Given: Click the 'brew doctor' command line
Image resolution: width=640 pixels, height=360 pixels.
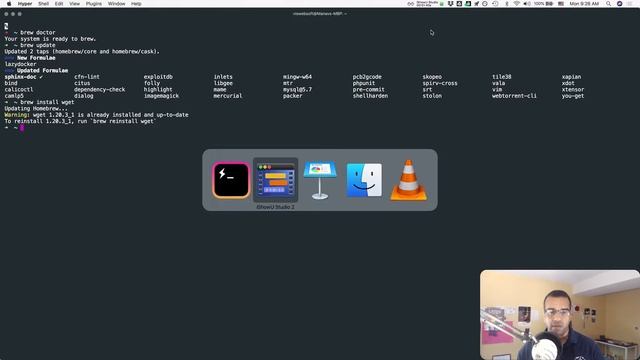Looking at the screenshot, I should pyautogui.click(x=38, y=32).
